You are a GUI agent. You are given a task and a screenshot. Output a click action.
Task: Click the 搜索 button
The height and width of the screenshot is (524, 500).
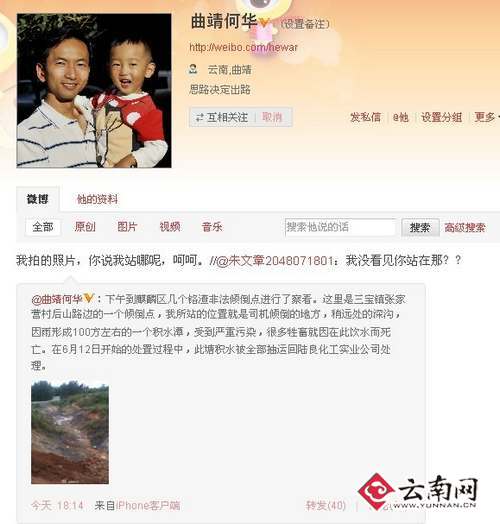tap(420, 228)
